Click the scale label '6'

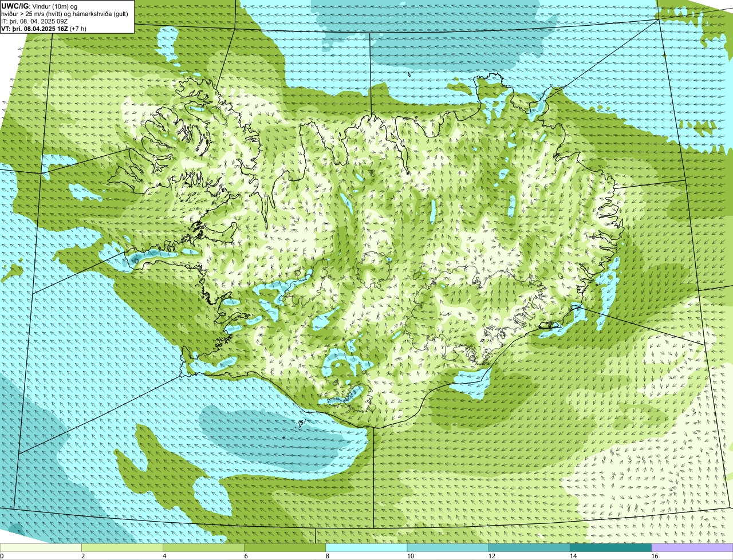[246, 556]
